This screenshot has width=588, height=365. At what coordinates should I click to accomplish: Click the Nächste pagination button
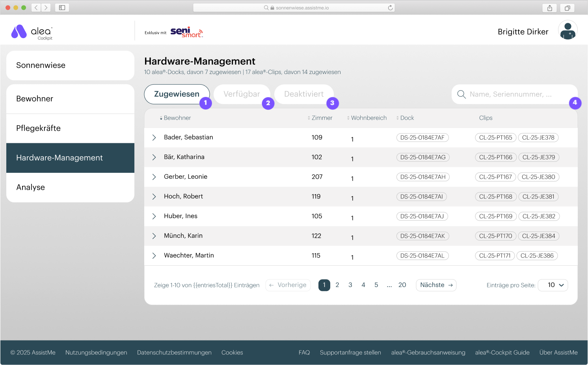(x=436, y=285)
